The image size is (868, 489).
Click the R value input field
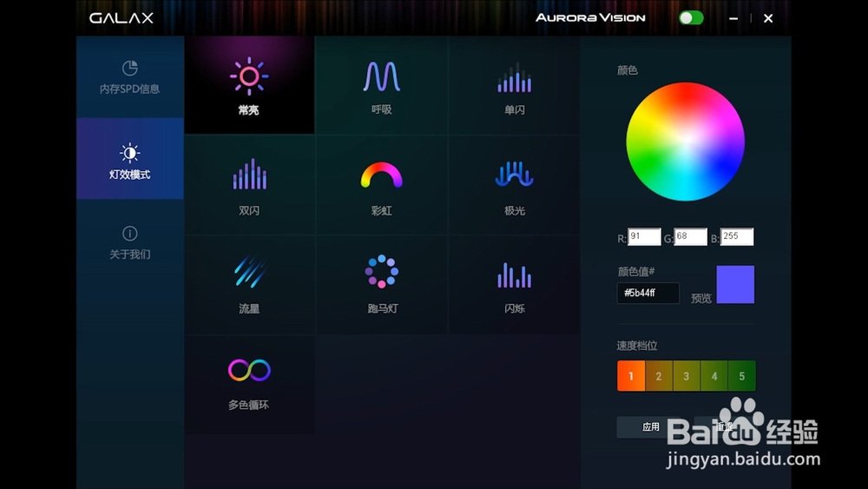(644, 236)
